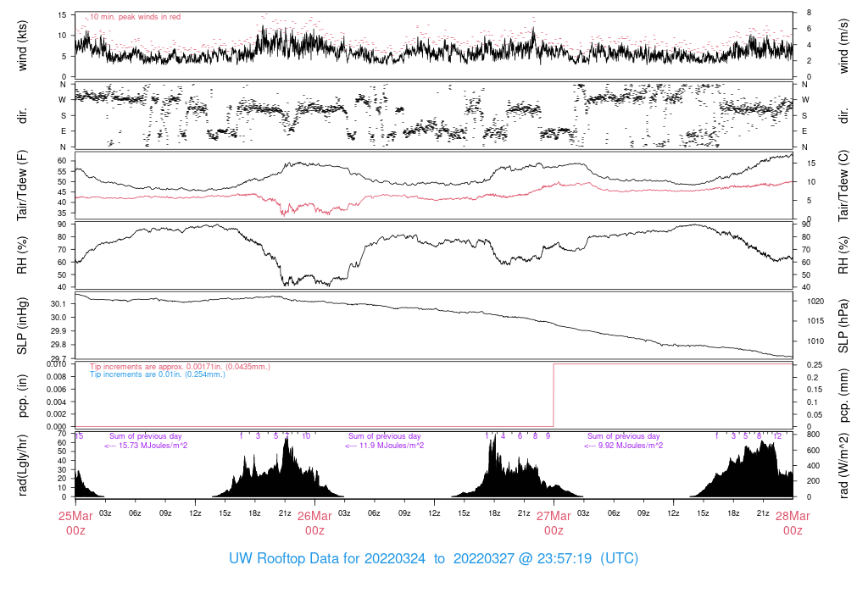Click the left Tair/Tdew (F) axis label

click(x=22, y=186)
